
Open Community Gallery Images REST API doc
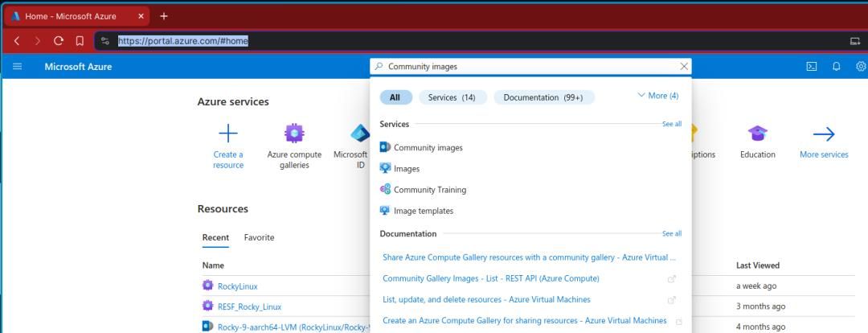490,278
